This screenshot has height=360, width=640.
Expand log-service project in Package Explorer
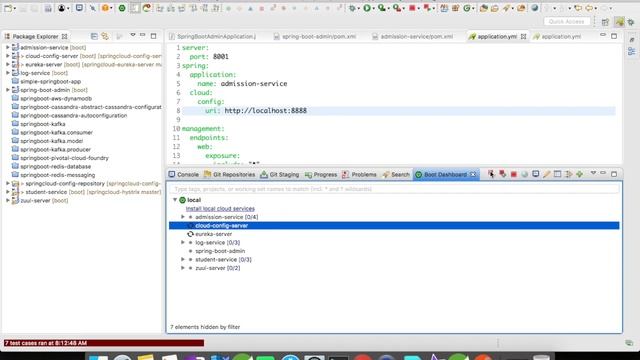pos(7,73)
